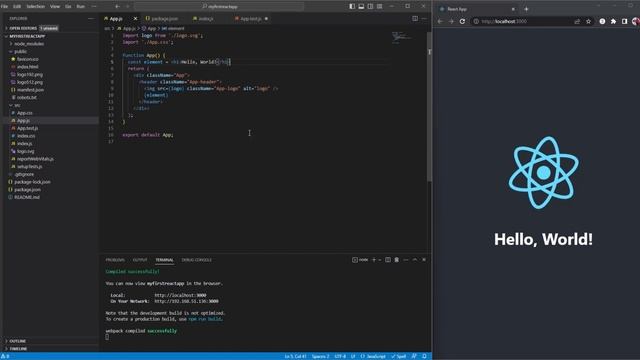Viewport: 640px width, 360px height.
Task: Click the Ln 5, Col status entry
Action: pos(296,356)
